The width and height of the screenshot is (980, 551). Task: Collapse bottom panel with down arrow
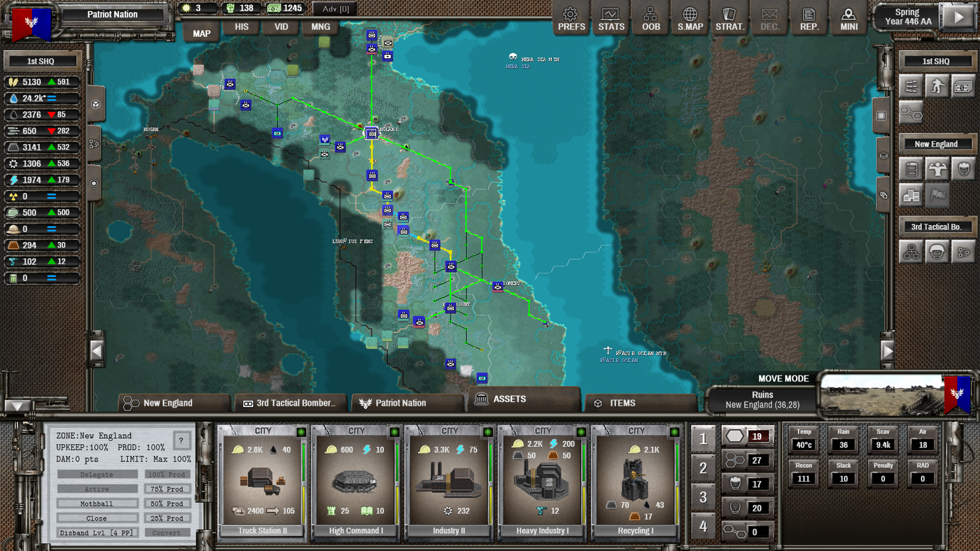point(17,406)
